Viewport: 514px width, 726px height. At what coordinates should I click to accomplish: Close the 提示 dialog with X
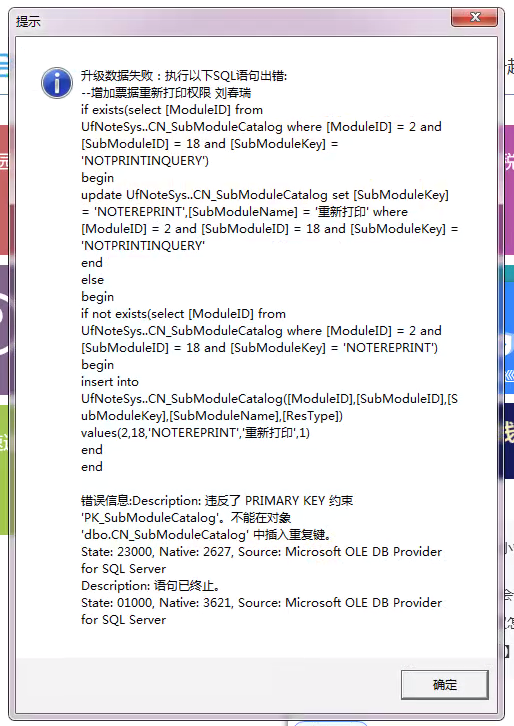point(475,17)
